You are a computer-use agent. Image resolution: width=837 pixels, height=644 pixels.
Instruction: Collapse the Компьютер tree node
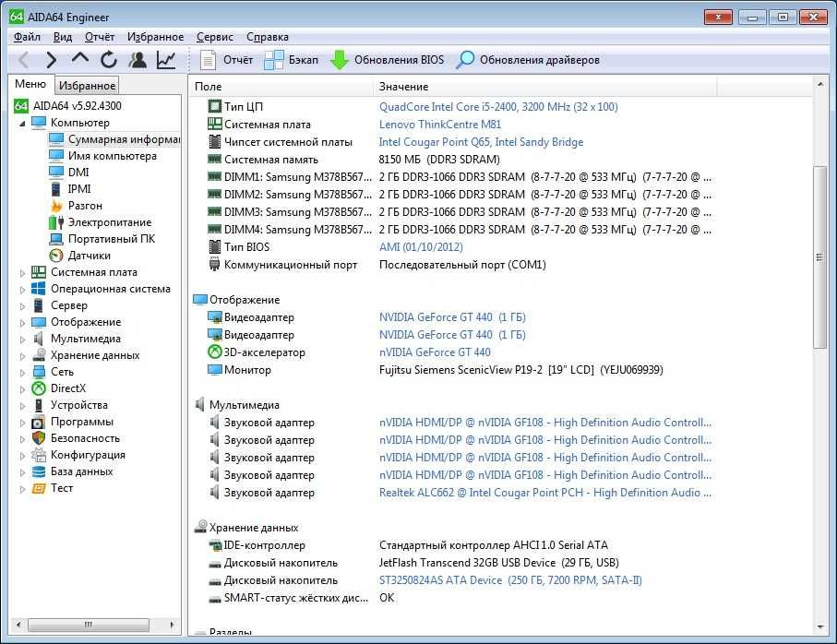pyautogui.click(x=22, y=124)
